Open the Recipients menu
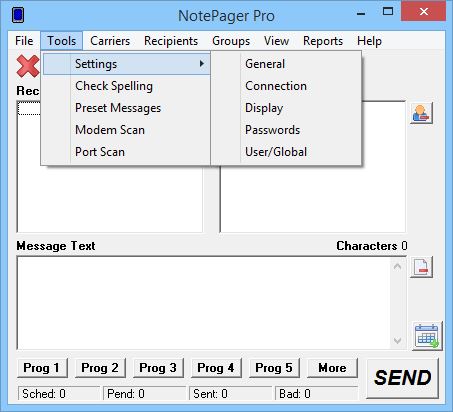The width and height of the screenshot is (453, 412). point(171,41)
